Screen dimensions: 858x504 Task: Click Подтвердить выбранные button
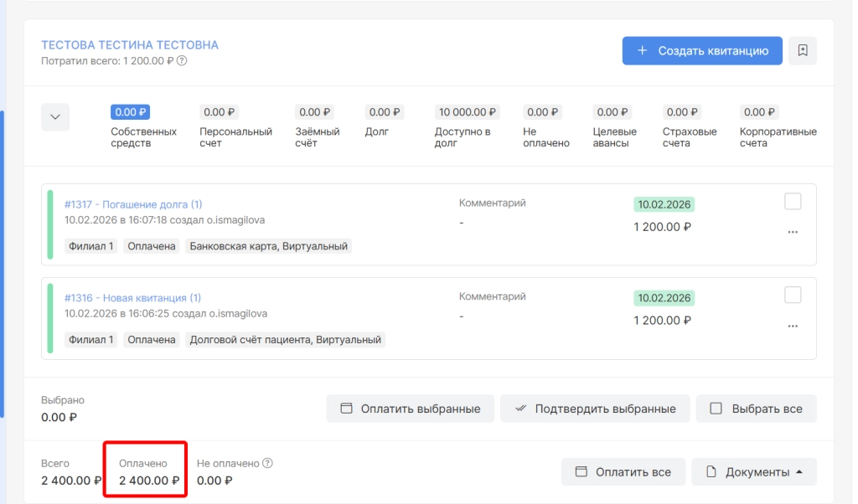click(x=595, y=409)
